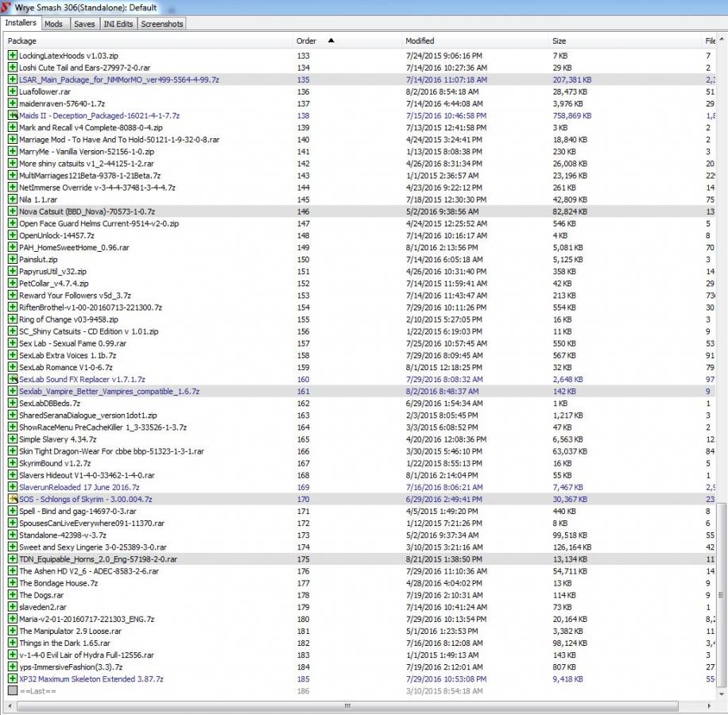Sort by the Order column header

347,41
